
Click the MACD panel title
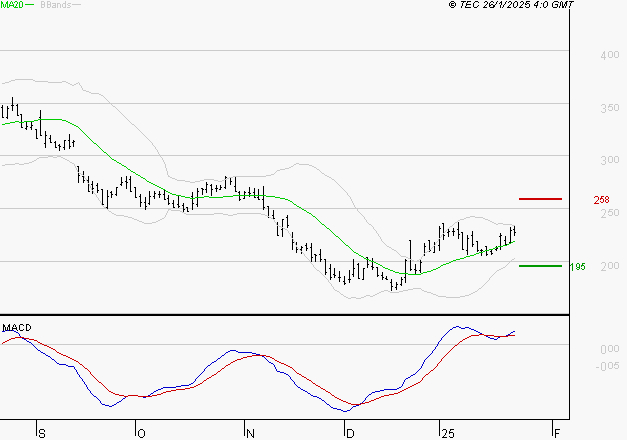(17, 328)
